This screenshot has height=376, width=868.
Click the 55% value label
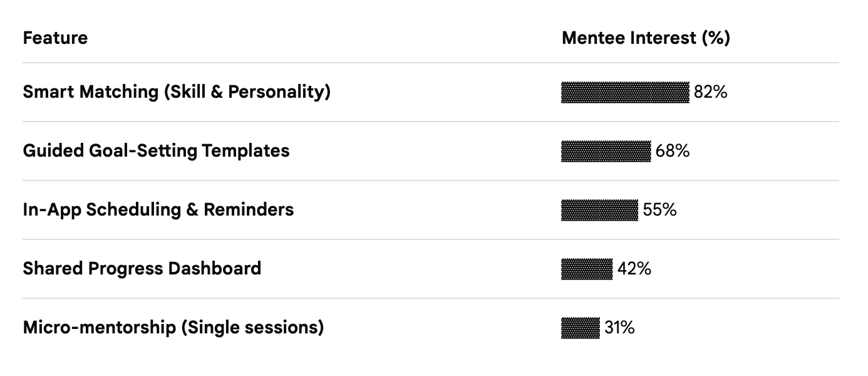click(659, 210)
